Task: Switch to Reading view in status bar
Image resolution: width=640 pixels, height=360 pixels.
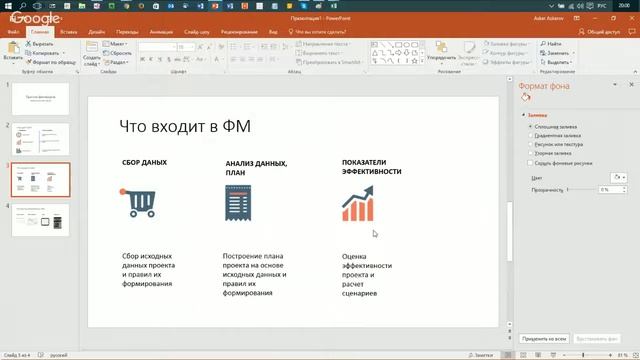Action: (538, 355)
